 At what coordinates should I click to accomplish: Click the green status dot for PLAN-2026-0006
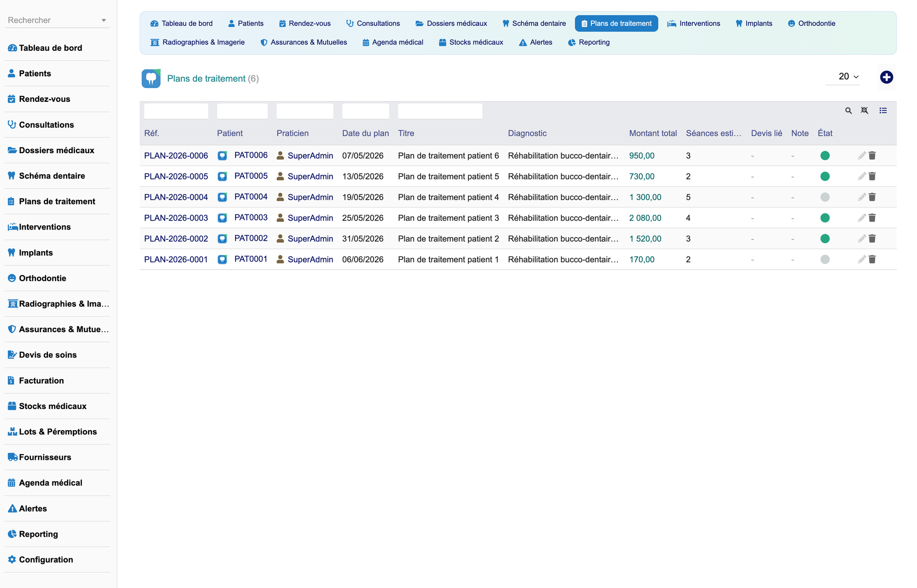825,155
